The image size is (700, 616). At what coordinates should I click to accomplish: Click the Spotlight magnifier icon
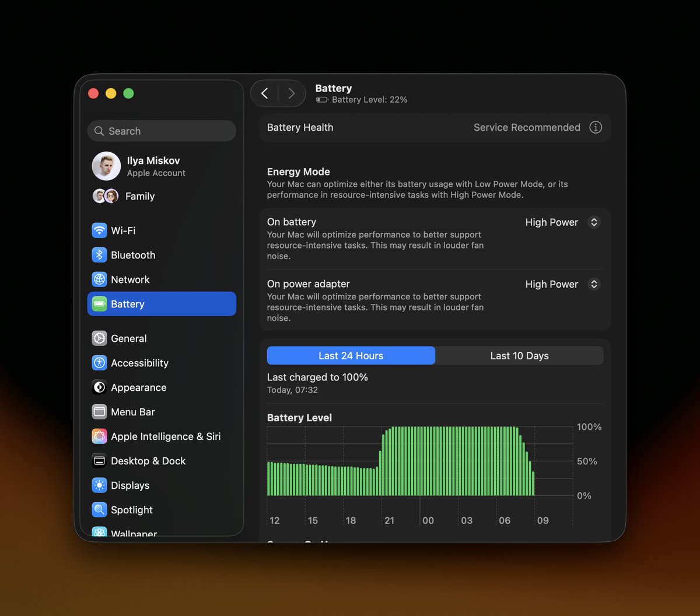pos(99,510)
